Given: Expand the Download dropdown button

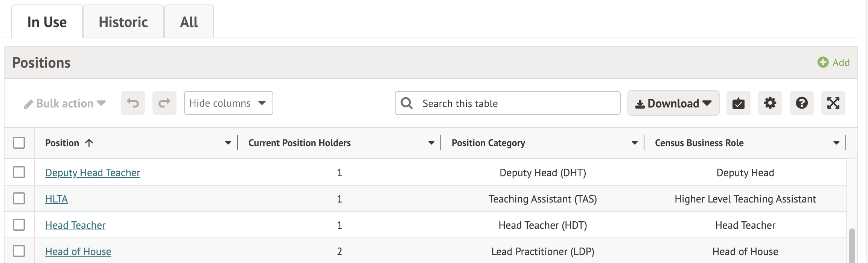Looking at the screenshot, I should pyautogui.click(x=673, y=103).
